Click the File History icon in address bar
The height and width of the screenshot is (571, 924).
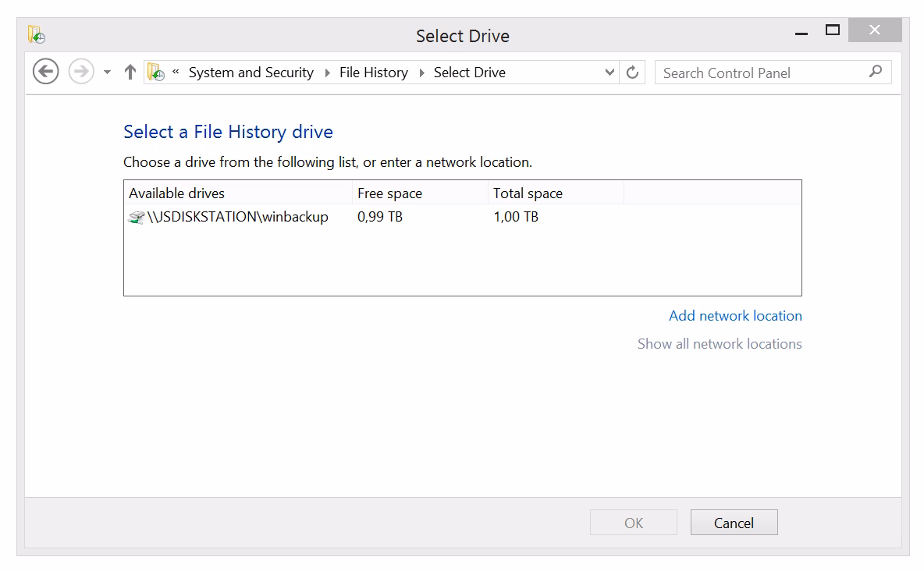155,72
